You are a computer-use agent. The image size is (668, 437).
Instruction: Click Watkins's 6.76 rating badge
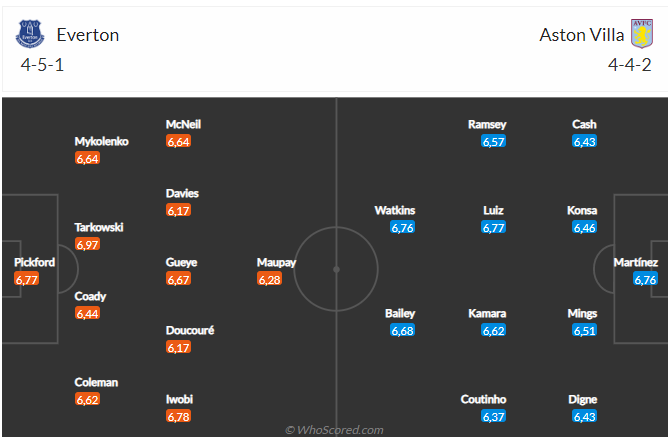[x=402, y=228]
